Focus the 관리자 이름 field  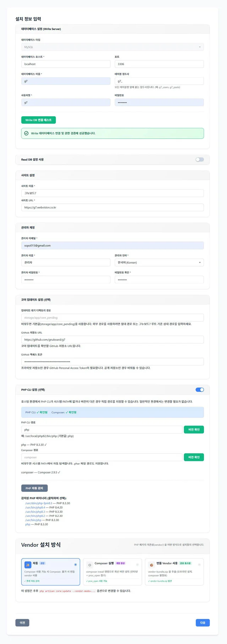pyautogui.click(x=66, y=263)
